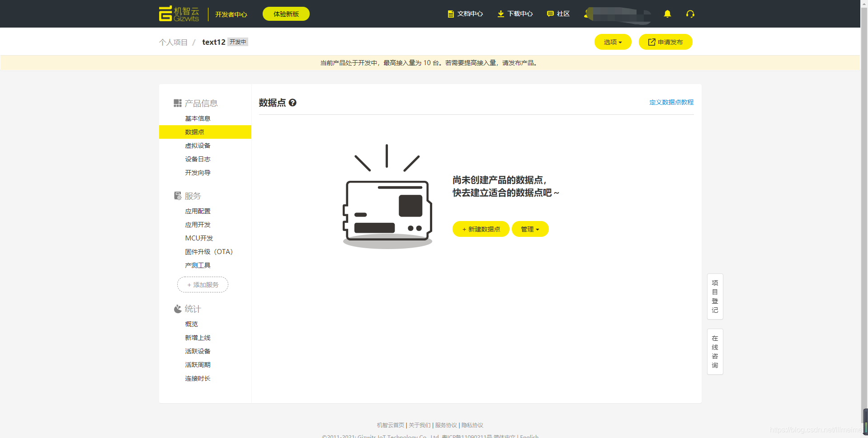Image resolution: width=868 pixels, height=438 pixels.
Task: Expand the 管理 dropdown
Action: tap(530, 229)
